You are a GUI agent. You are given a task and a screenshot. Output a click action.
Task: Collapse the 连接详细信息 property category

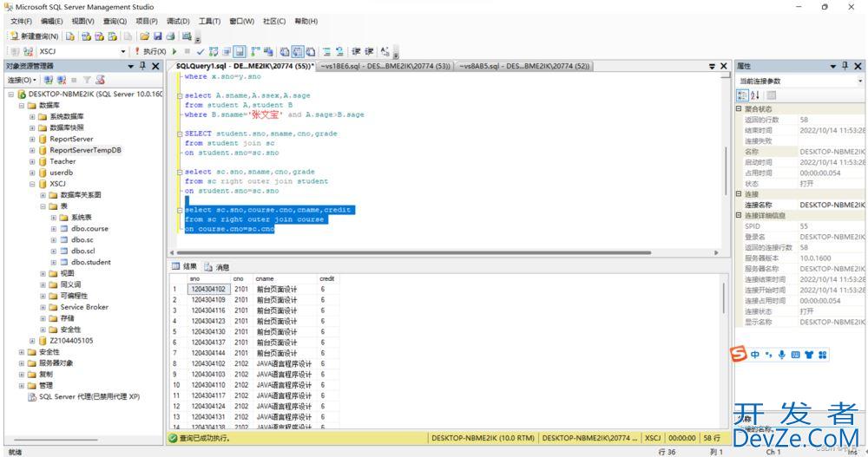pyautogui.click(x=739, y=215)
